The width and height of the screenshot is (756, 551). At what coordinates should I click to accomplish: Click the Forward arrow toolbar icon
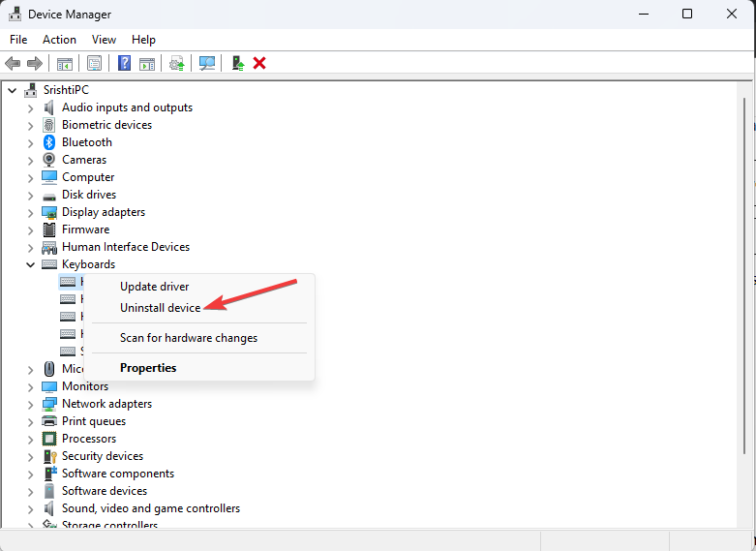click(x=34, y=63)
